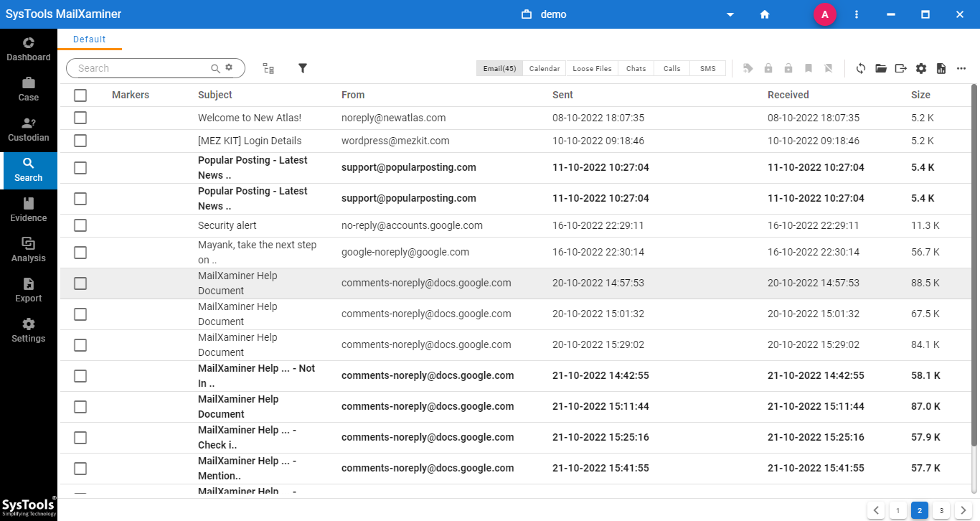The height and width of the screenshot is (521, 980).
Task: Open the filter funnel icon
Action: 303,68
